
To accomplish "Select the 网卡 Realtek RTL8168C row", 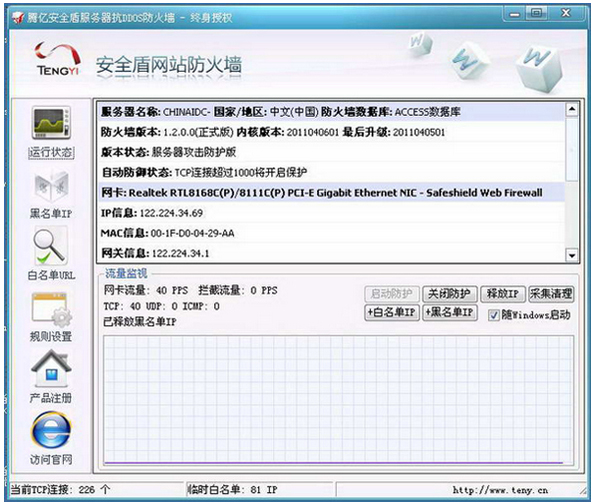I will tap(331, 193).
